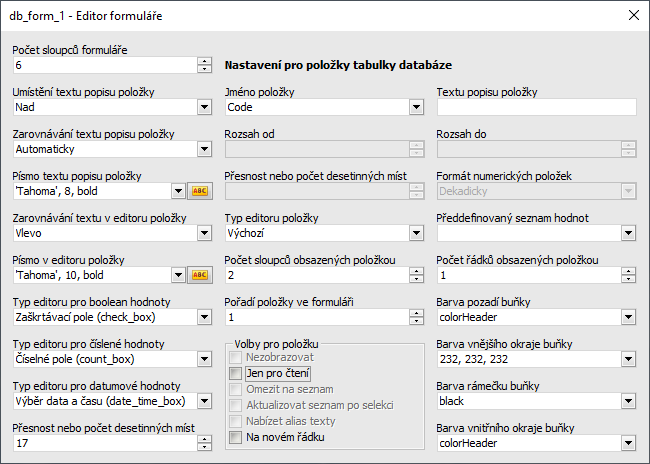Decrease 'Přesnost nebo počet desetinných míst' value 17

tap(205, 447)
